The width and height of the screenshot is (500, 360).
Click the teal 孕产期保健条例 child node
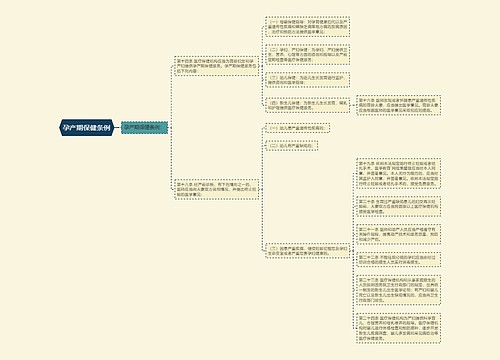[144, 128]
